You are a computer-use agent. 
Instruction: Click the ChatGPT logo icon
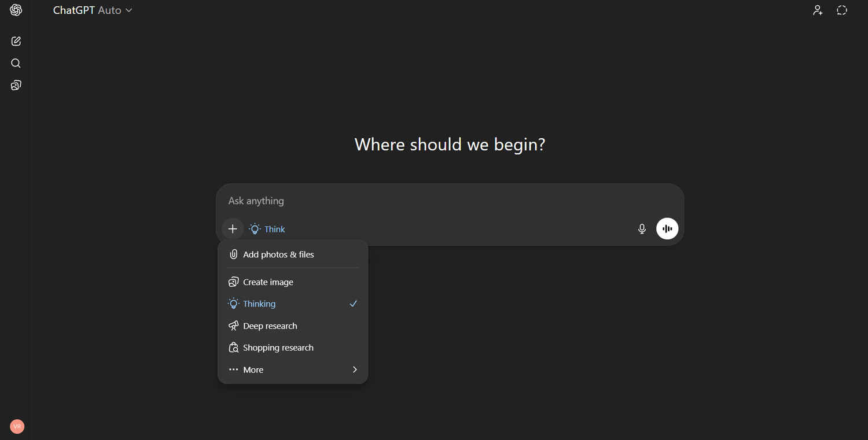(x=16, y=10)
